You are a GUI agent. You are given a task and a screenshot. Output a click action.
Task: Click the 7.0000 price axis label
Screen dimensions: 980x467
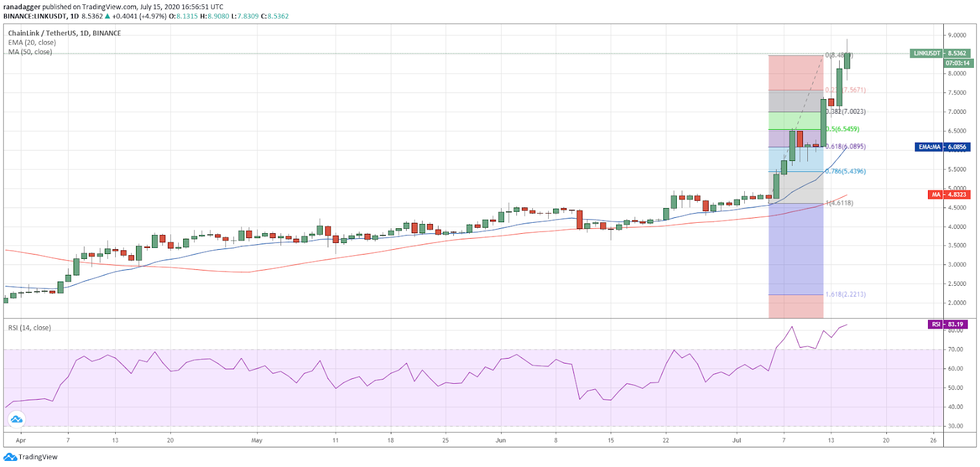(957, 112)
